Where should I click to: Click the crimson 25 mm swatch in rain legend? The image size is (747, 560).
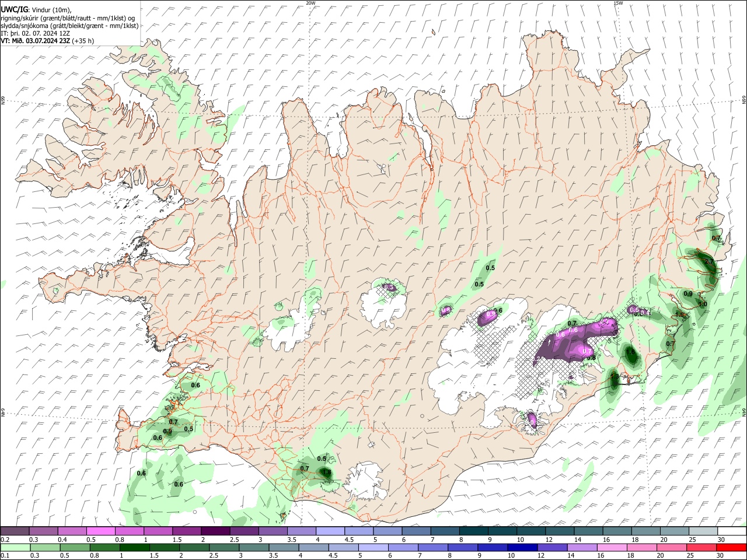point(703,548)
